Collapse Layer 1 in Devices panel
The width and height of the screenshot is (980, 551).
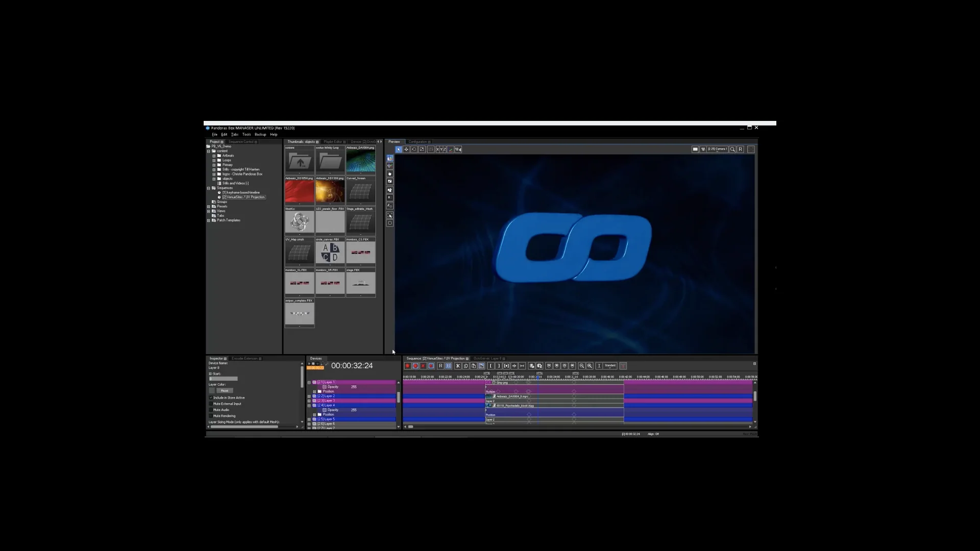pyautogui.click(x=309, y=383)
